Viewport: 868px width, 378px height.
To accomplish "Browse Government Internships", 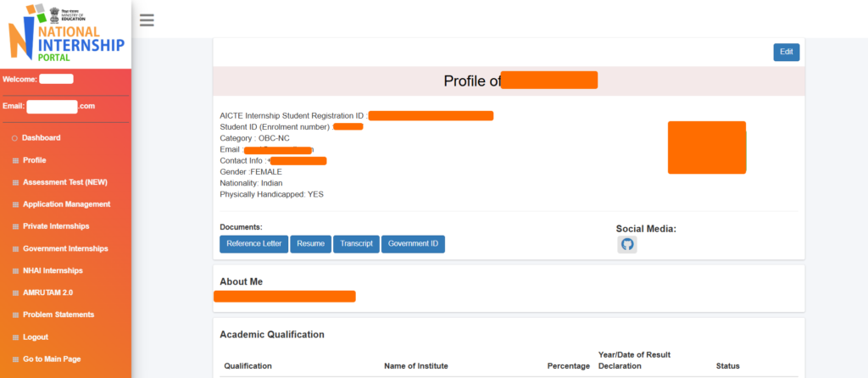I will coord(65,248).
